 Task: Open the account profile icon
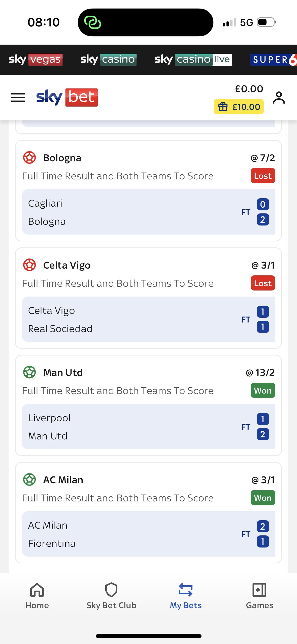pos(279,98)
